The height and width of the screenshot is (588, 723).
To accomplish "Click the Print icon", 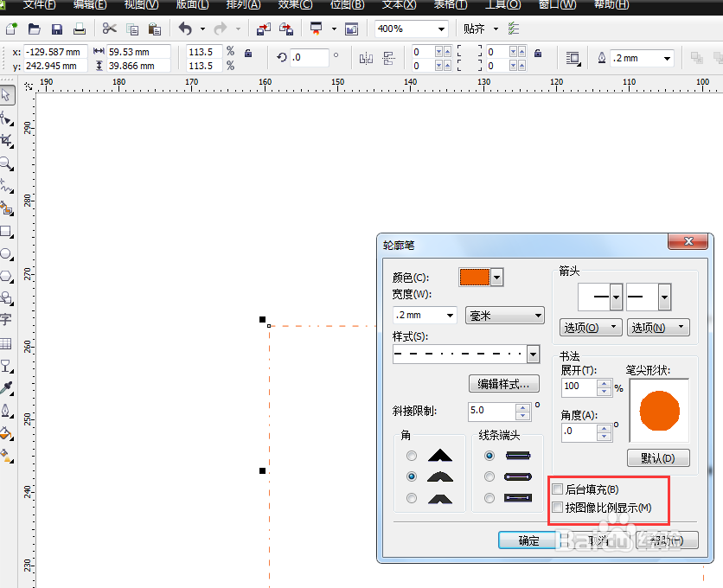I will point(80,29).
